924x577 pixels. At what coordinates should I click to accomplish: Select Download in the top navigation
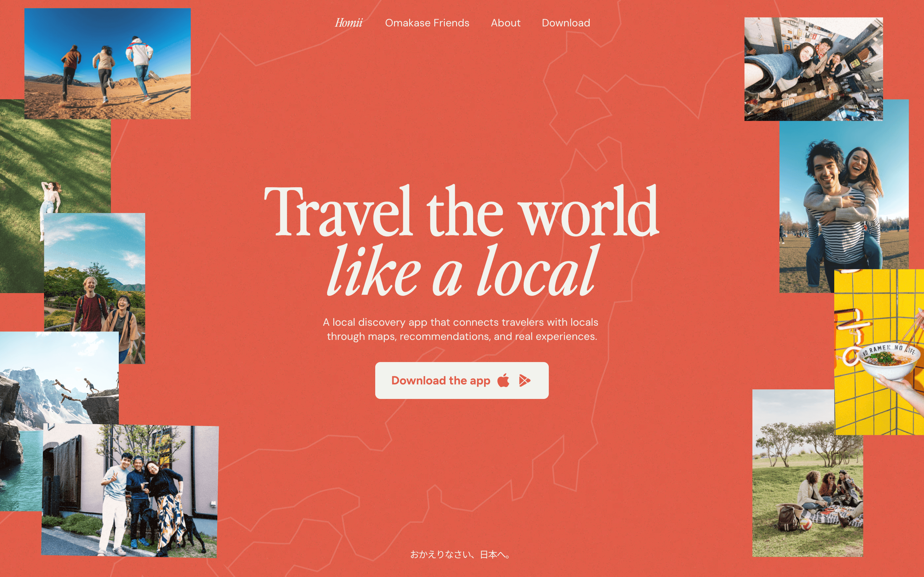[566, 23]
